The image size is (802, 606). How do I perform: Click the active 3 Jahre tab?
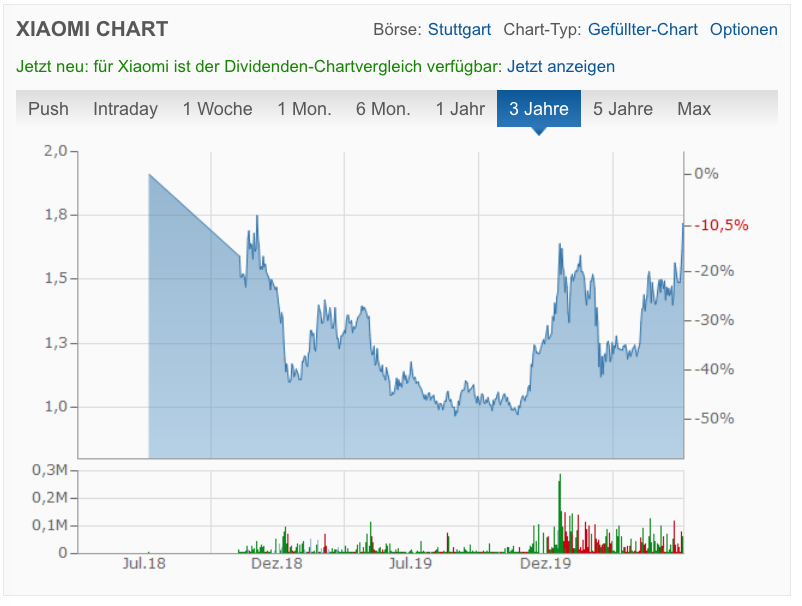click(539, 109)
